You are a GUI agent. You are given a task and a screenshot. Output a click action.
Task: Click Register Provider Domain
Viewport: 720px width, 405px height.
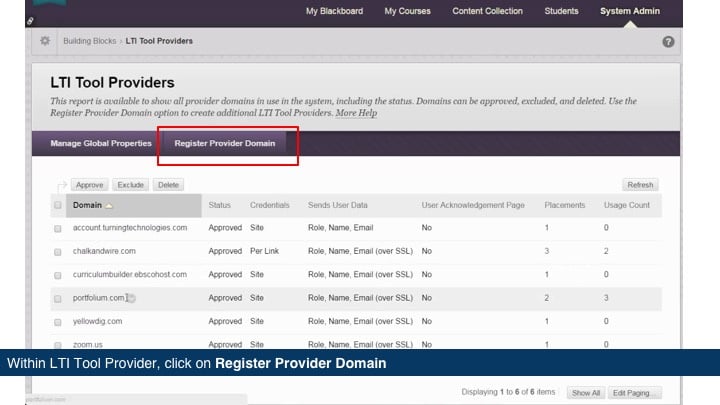225,143
